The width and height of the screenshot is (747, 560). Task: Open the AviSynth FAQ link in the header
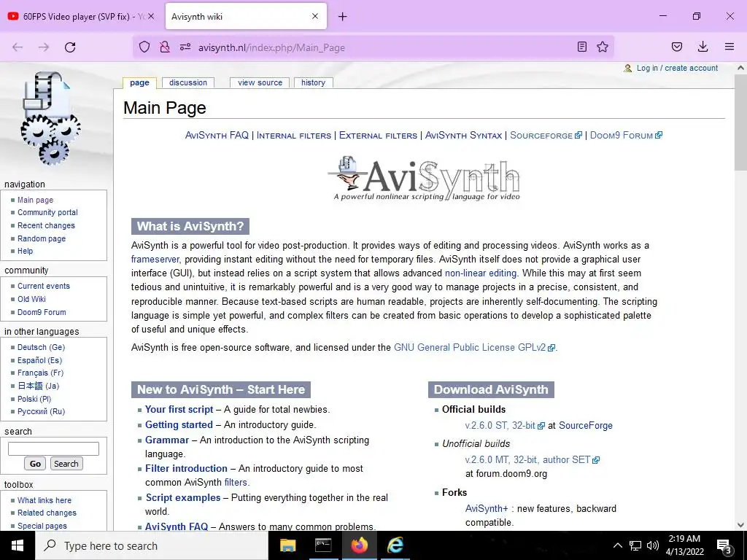217,135
